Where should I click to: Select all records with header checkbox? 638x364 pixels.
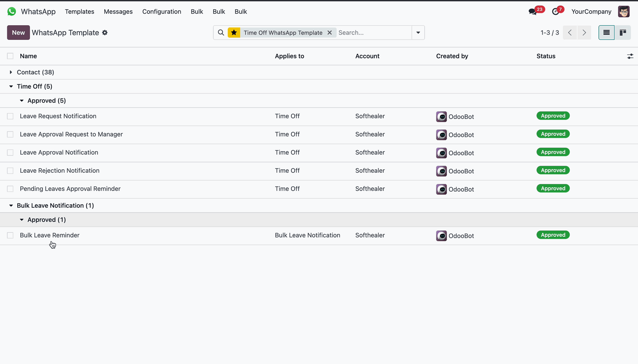(10, 56)
